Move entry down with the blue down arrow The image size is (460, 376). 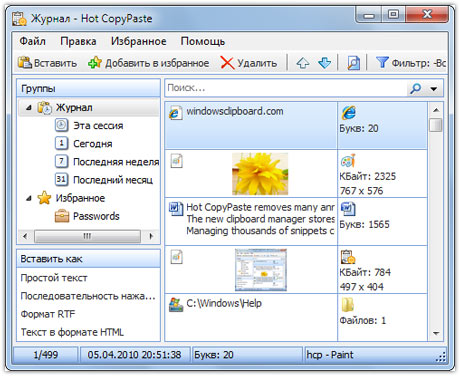pos(324,63)
